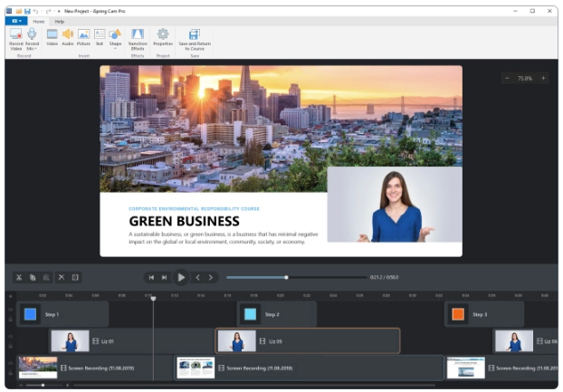
Task: Insert Audio using the speaker icon
Action: [x=68, y=37]
